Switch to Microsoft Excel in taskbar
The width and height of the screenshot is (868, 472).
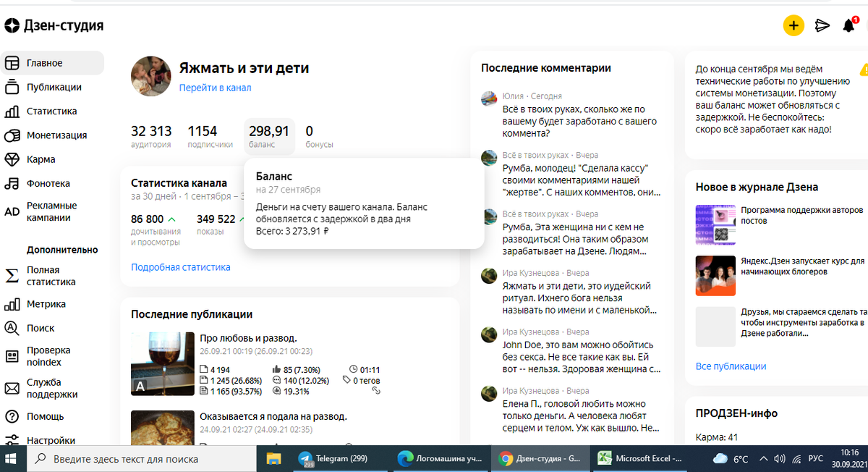click(x=639, y=458)
